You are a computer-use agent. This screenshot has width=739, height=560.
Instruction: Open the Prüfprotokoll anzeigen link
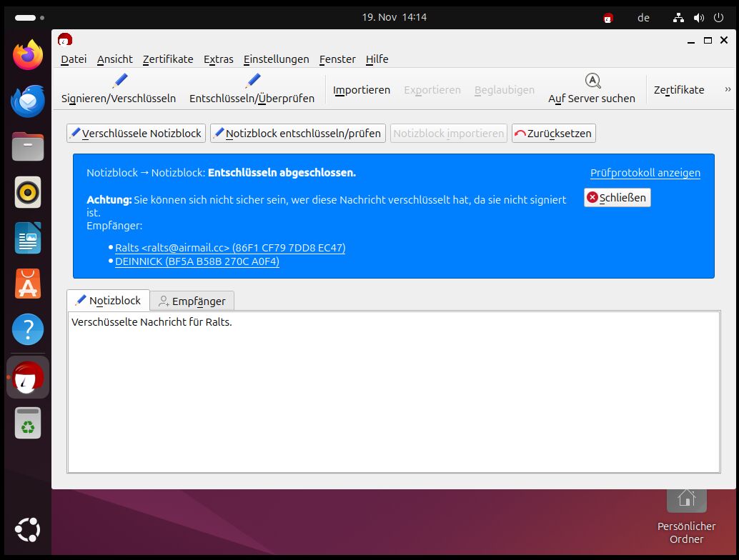tap(645, 173)
